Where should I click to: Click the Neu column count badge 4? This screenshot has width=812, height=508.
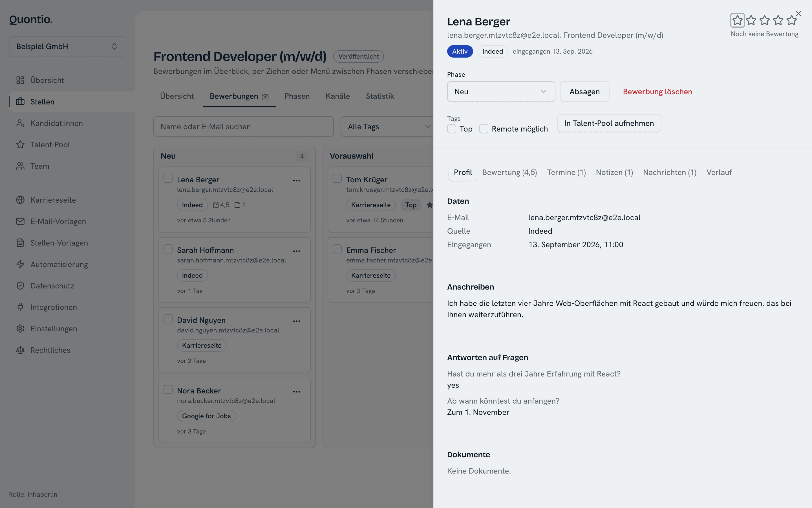pos(302,156)
